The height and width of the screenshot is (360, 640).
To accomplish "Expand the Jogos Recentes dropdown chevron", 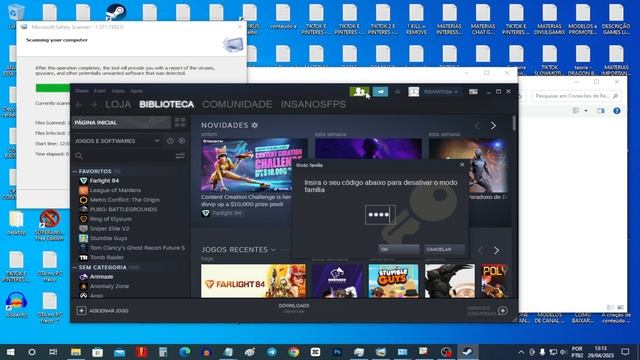I will [273, 250].
